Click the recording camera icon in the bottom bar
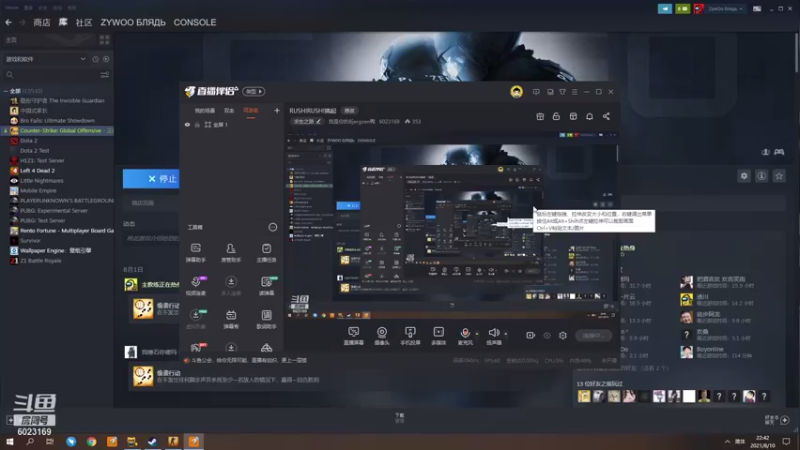 pos(531,335)
